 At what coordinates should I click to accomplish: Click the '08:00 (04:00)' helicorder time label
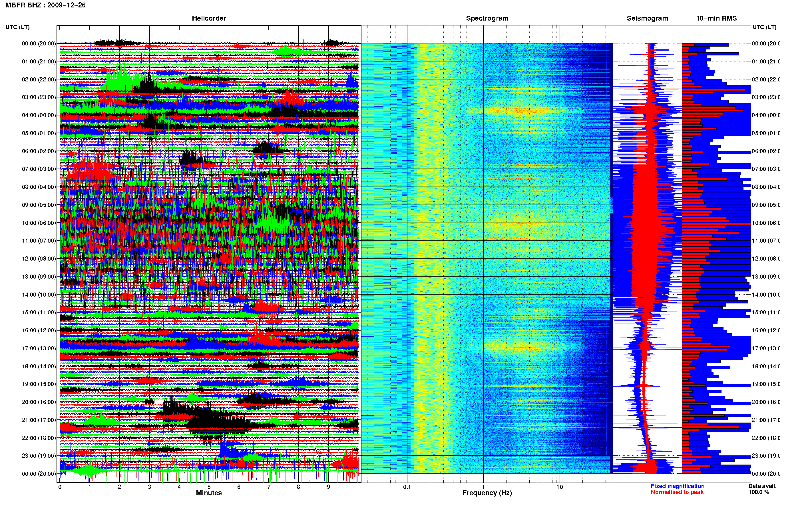(39, 187)
